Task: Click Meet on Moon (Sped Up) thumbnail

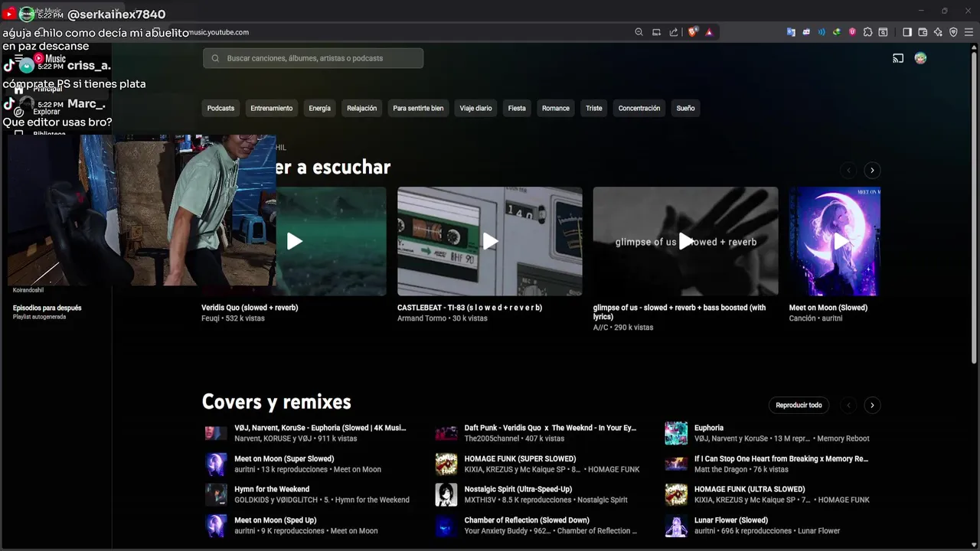Action: [x=216, y=525]
